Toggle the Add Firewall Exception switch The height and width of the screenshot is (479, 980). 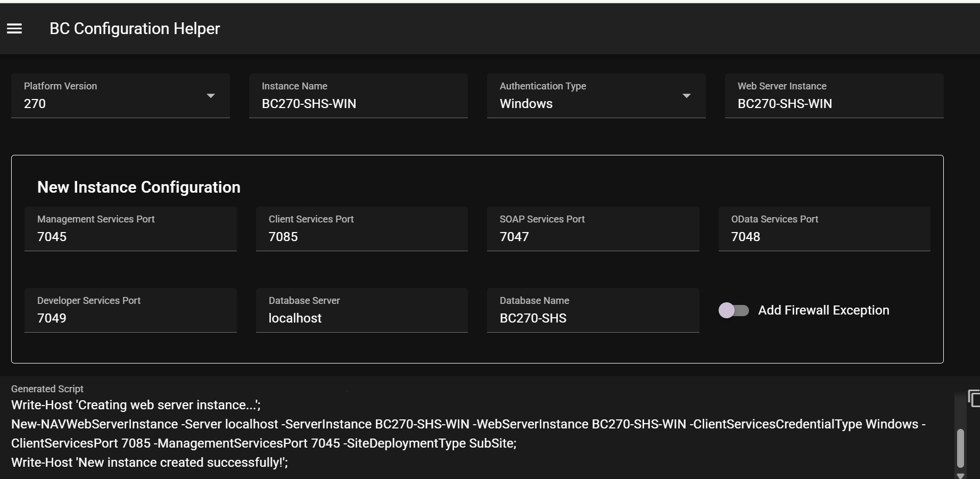(x=734, y=310)
